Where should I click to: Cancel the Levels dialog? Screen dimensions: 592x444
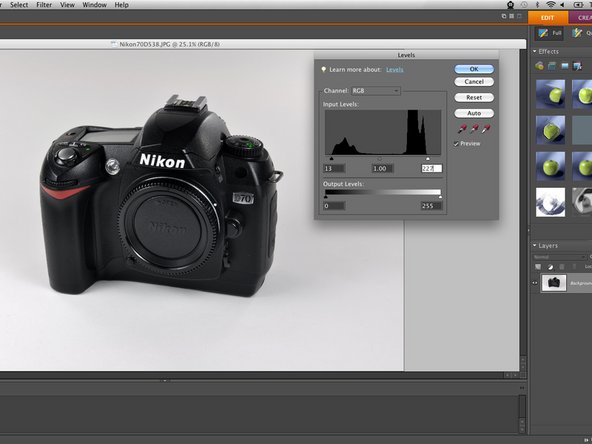coord(474,82)
